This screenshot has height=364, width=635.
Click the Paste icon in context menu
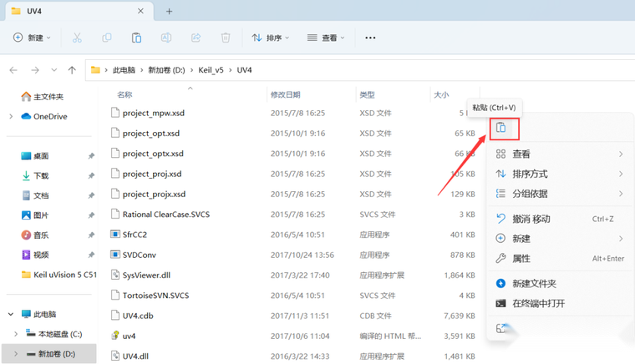(x=501, y=128)
